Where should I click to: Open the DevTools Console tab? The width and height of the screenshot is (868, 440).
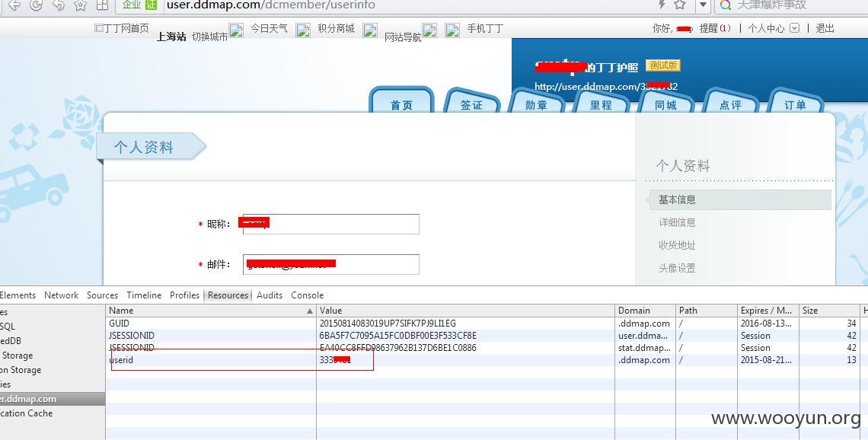pos(308,295)
